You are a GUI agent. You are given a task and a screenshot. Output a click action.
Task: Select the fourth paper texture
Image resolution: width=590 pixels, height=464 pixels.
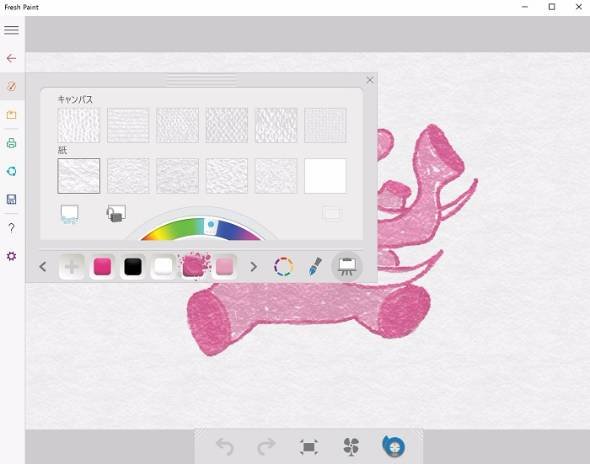pos(227,176)
